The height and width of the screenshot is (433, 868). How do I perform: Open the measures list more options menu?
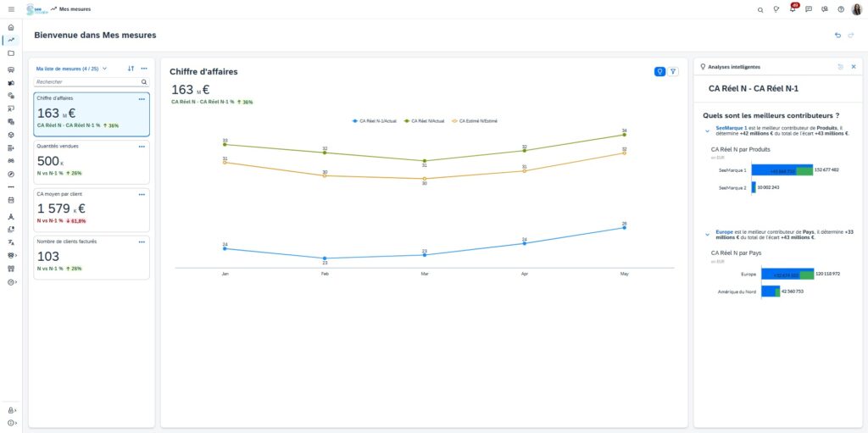coord(144,69)
